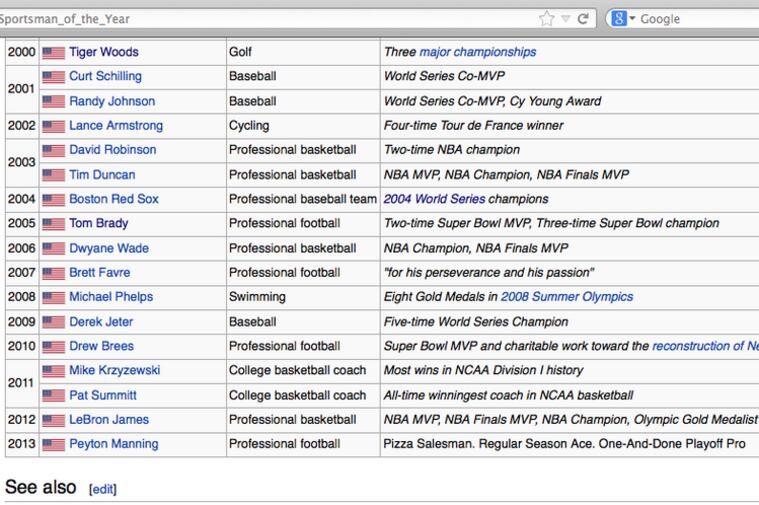Click US flag beside Pat Summitt

[x=53, y=396]
